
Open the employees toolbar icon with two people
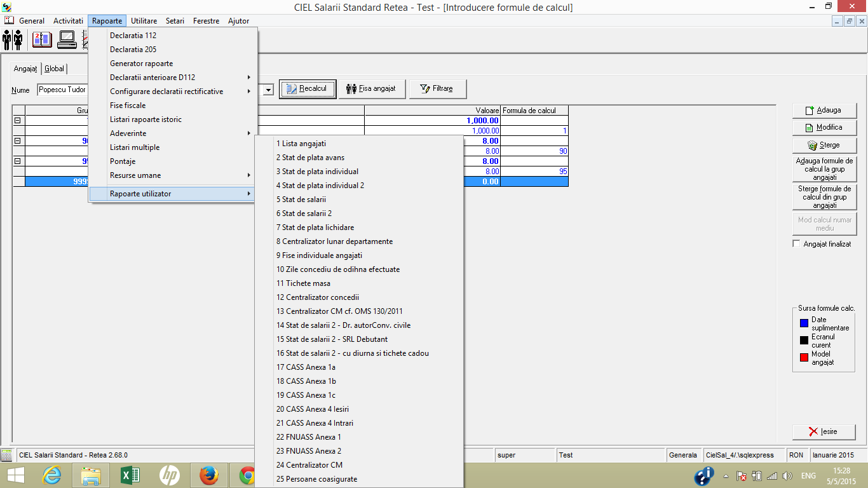click(13, 39)
